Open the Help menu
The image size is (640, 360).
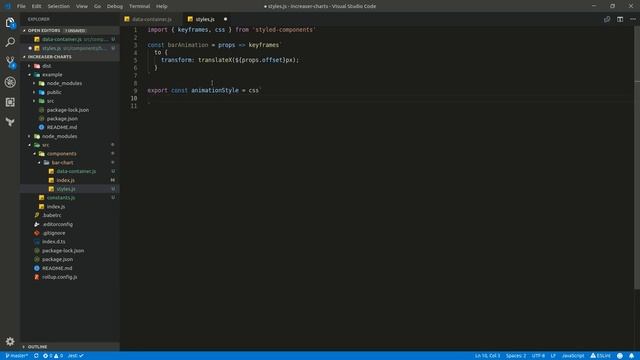click(x=162, y=6)
